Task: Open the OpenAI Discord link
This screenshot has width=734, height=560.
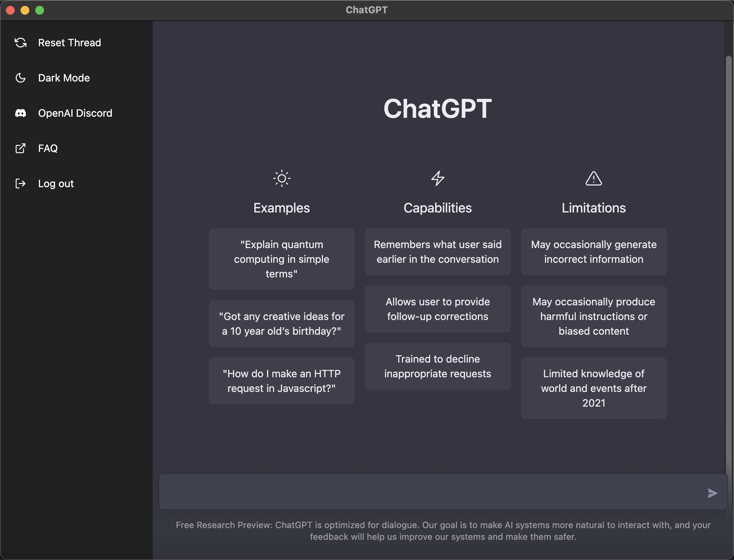Action: click(75, 113)
